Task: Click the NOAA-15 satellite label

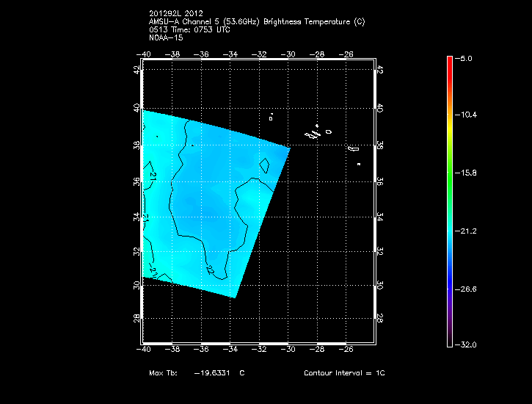Action: tap(165, 37)
